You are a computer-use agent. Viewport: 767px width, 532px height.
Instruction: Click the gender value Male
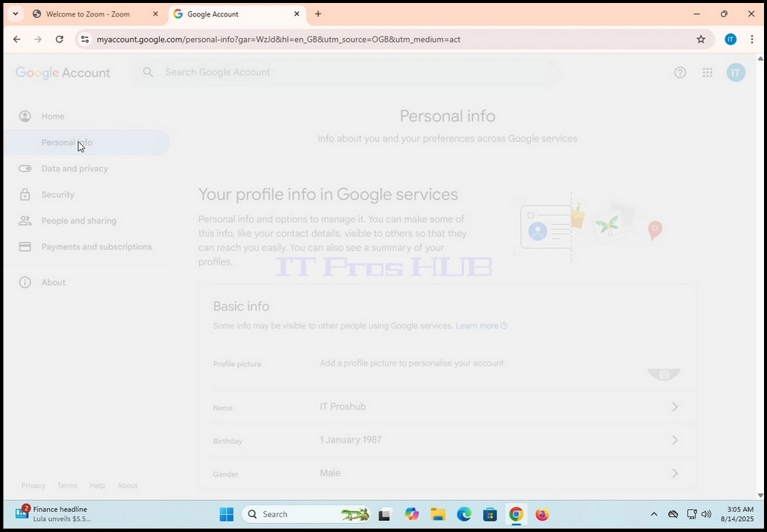330,473
